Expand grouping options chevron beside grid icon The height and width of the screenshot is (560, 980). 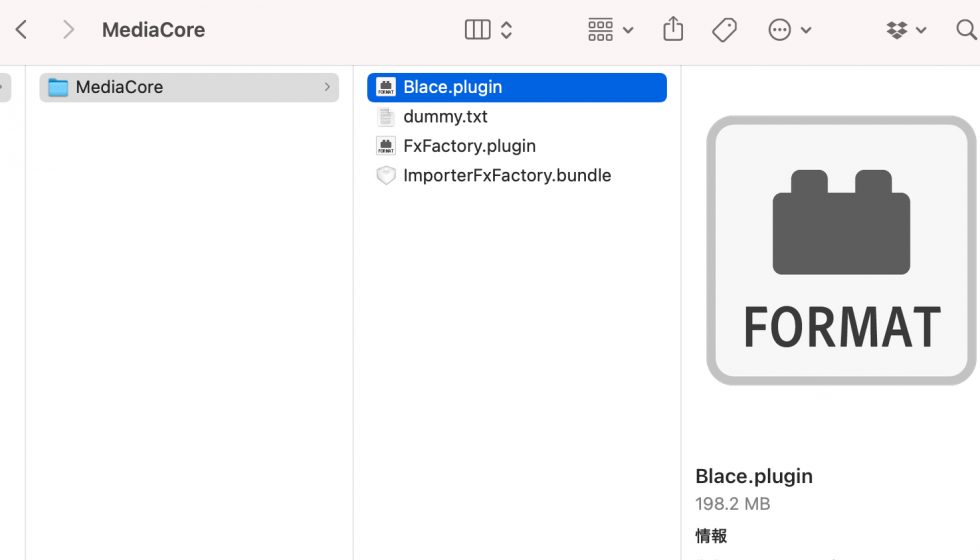pyautogui.click(x=628, y=30)
